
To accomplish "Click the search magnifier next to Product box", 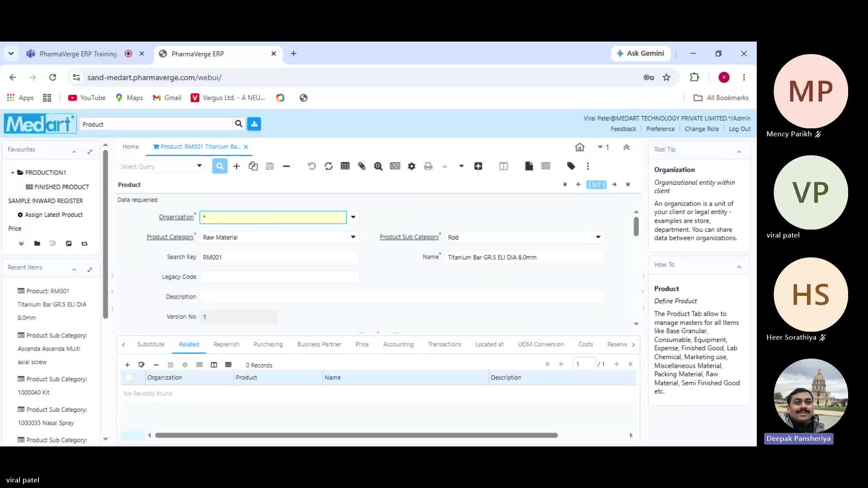I will coord(239,124).
